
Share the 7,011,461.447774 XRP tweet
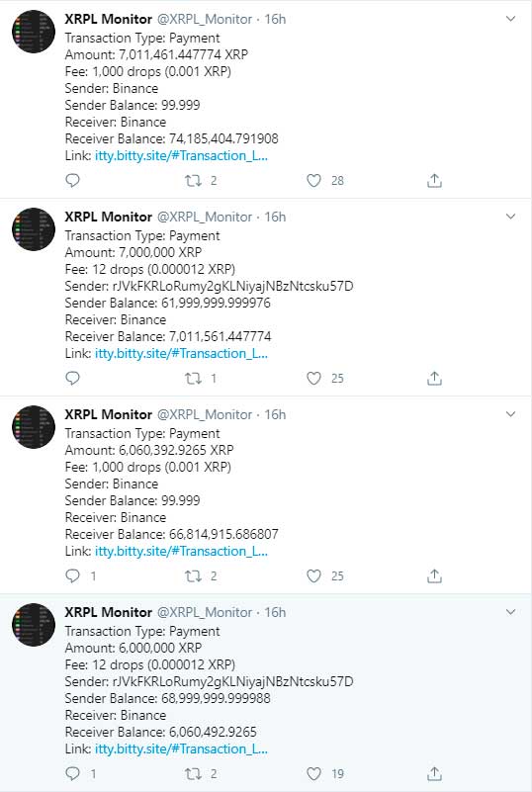[434, 180]
